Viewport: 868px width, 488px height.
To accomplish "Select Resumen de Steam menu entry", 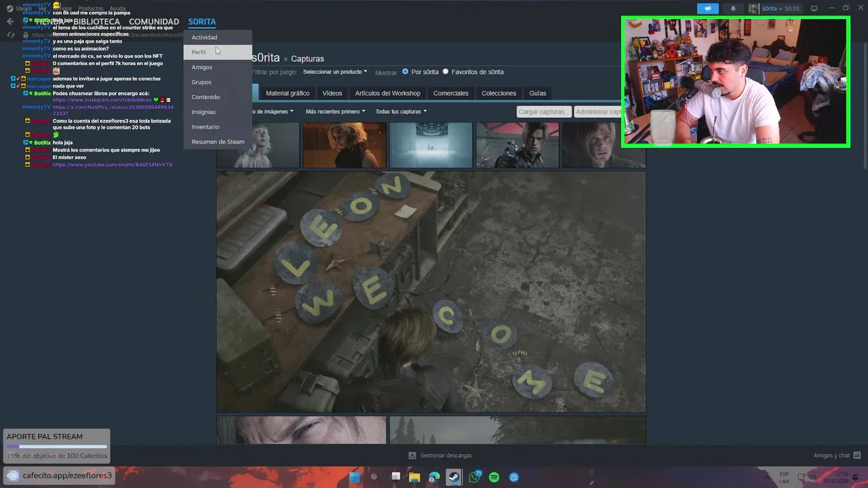I will pyautogui.click(x=218, y=142).
